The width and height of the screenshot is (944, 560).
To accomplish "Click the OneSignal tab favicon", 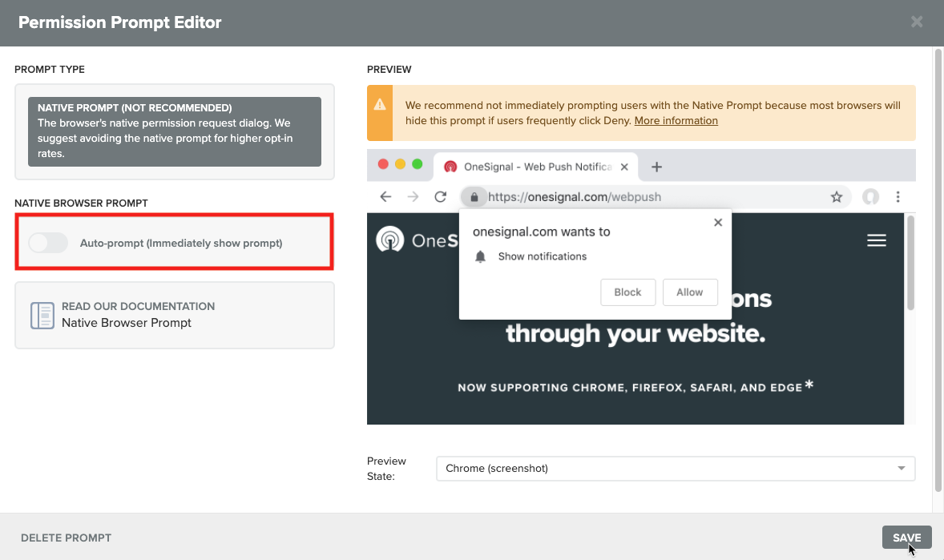I will [x=450, y=167].
